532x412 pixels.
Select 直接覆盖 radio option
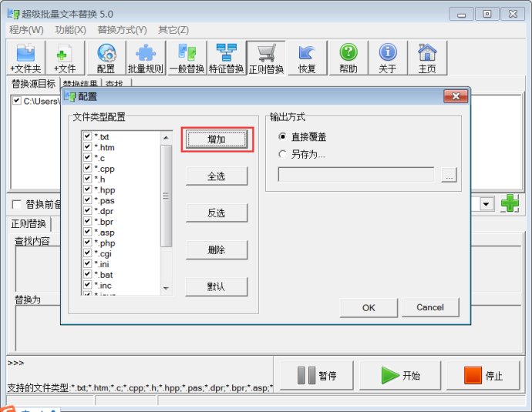pos(282,136)
